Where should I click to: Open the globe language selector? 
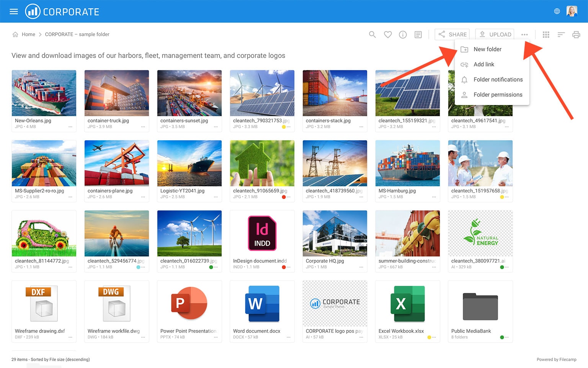pyautogui.click(x=557, y=11)
